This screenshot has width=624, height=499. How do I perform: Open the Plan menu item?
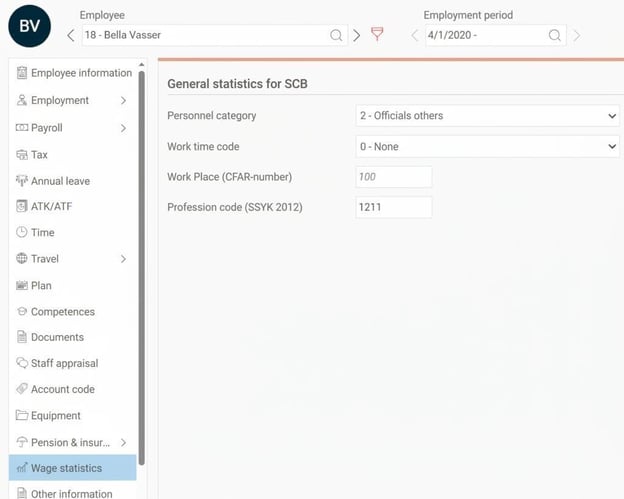[x=73, y=286]
